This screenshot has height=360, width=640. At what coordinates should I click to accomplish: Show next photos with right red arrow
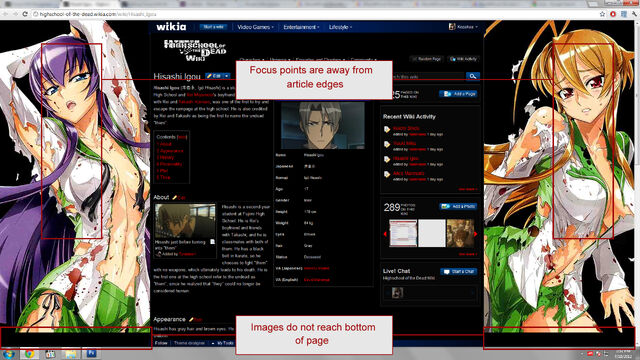[476, 233]
